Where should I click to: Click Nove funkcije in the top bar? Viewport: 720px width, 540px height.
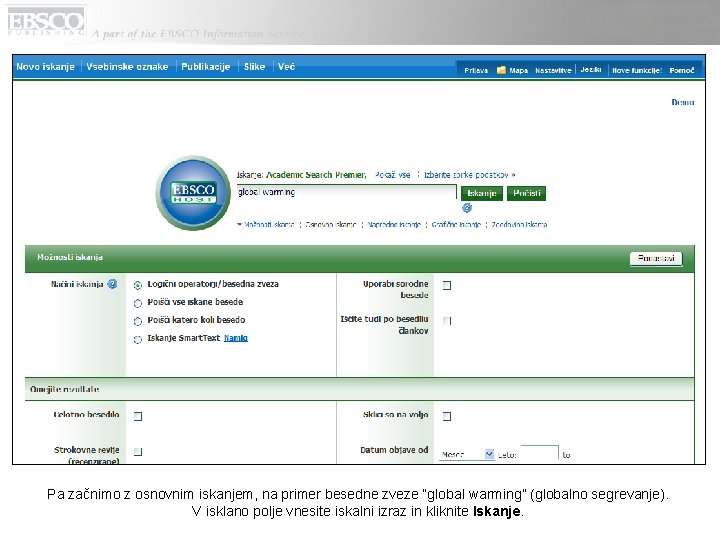[x=636, y=70]
